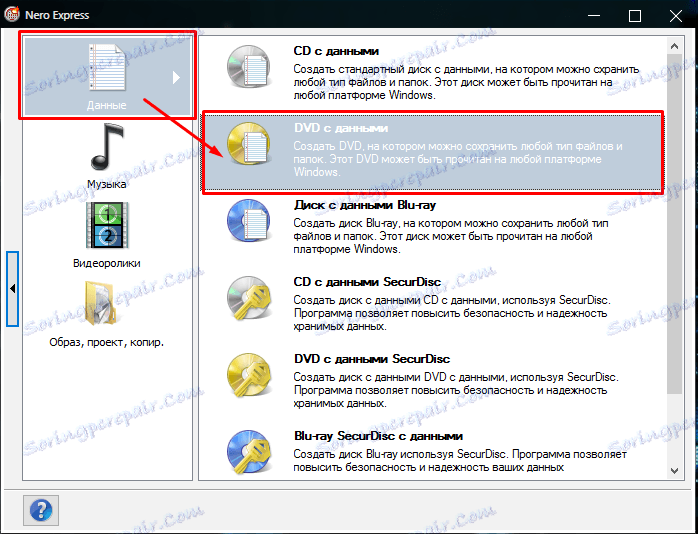Click the CD с данными disc icon
Viewport: 698px width, 534px height.
coord(248,67)
